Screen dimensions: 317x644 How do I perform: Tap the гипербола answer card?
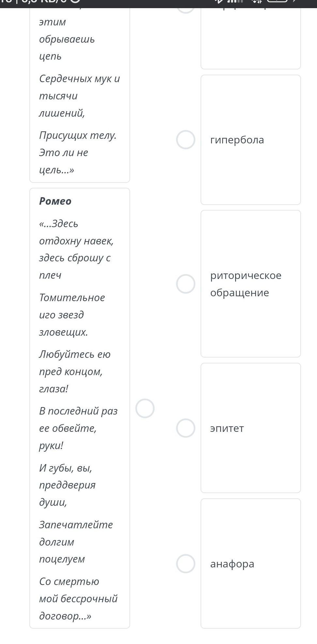coord(250,140)
